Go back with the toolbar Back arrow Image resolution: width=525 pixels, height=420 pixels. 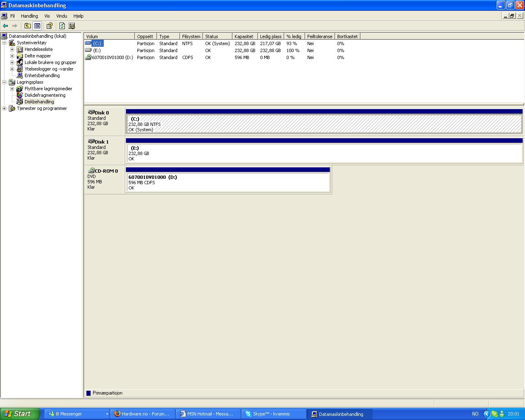5,26
